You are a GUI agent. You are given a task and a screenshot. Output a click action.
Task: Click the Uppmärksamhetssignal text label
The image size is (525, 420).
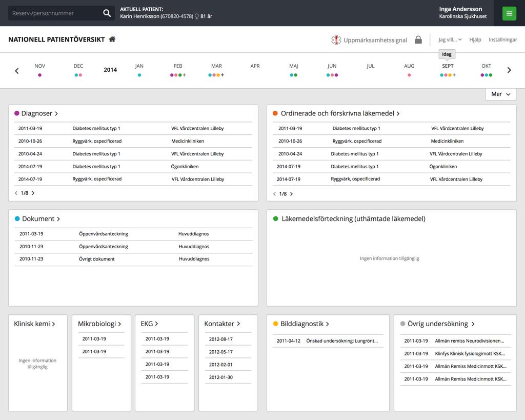375,40
